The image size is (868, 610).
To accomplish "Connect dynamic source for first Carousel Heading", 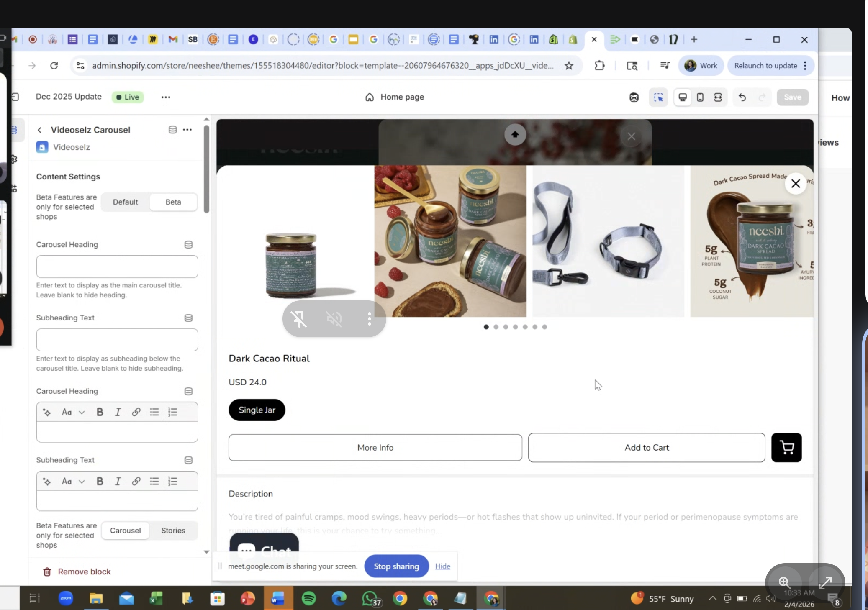I will click(x=188, y=245).
